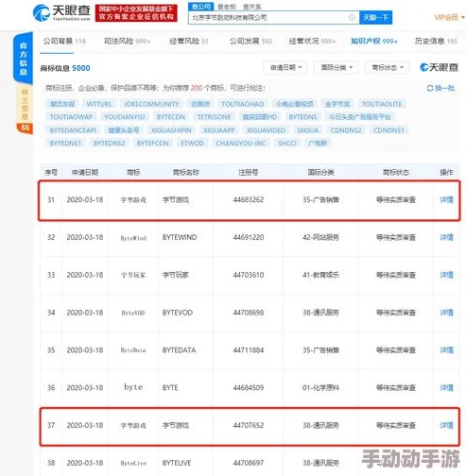Click the ETWOD trademark tag
The width and height of the screenshot is (466, 476).
(192, 144)
